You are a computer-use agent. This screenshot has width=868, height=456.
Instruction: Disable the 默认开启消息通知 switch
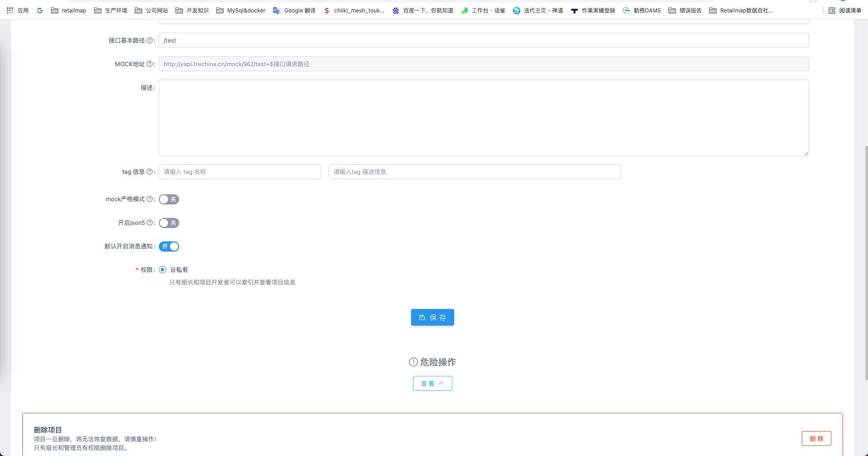point(169,246)
